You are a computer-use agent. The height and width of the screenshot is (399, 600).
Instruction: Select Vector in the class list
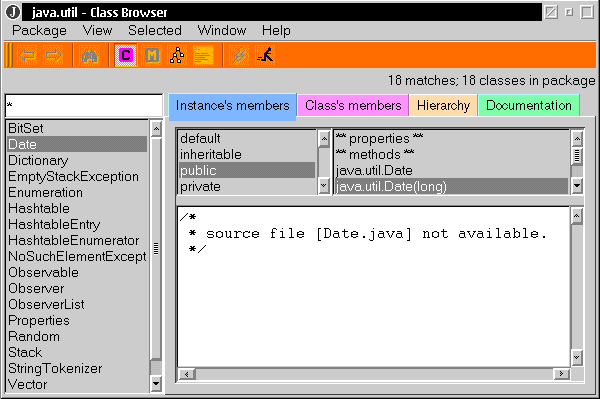tap(77, 384)
